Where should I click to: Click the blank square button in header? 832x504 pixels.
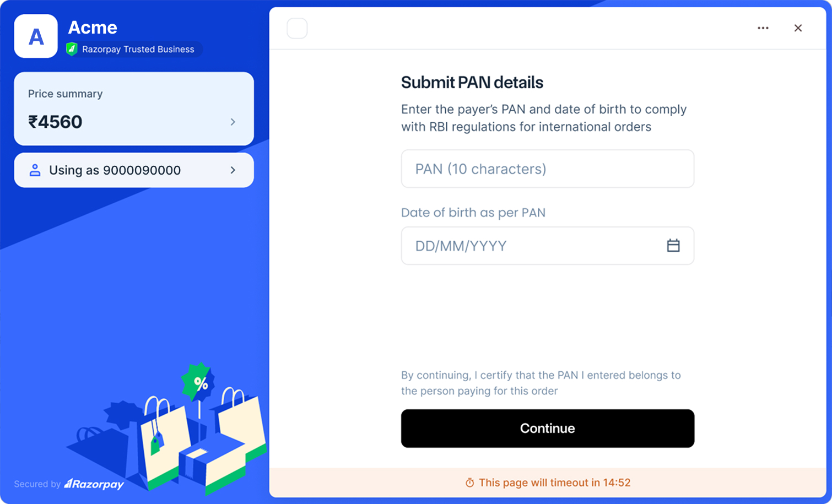click(x=297, y=28)
